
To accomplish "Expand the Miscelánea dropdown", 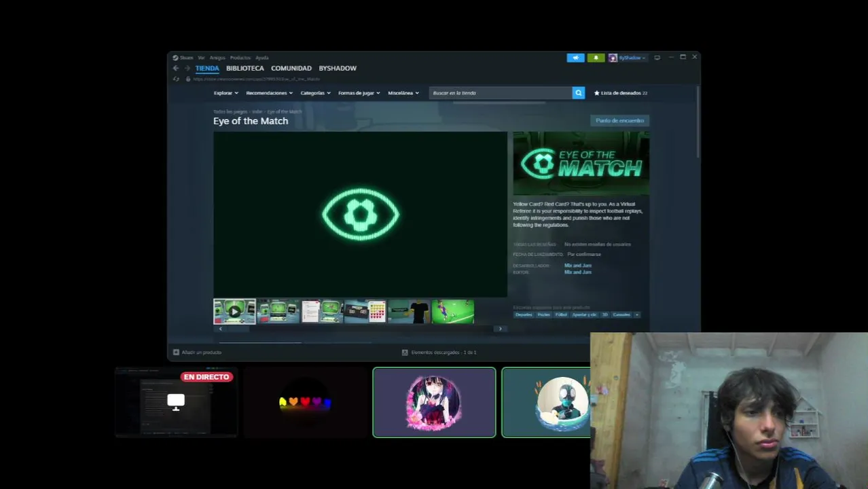I will [403, 93].
